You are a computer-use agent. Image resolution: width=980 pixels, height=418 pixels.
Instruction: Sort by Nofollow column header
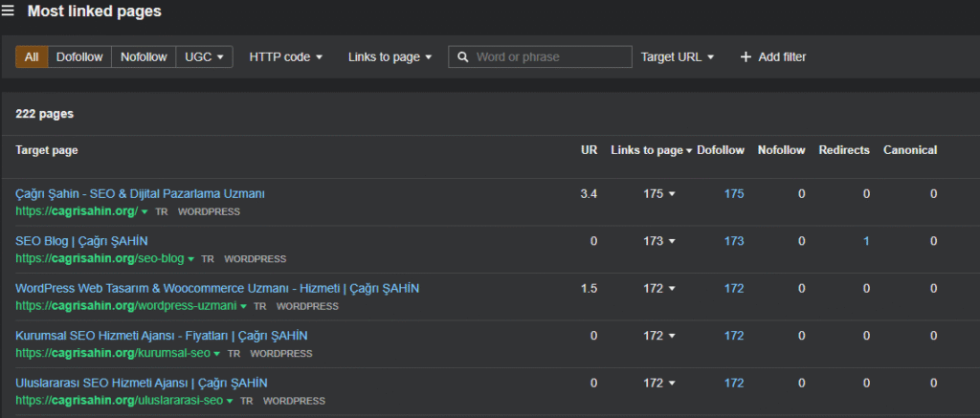click(x=781, y=150)
